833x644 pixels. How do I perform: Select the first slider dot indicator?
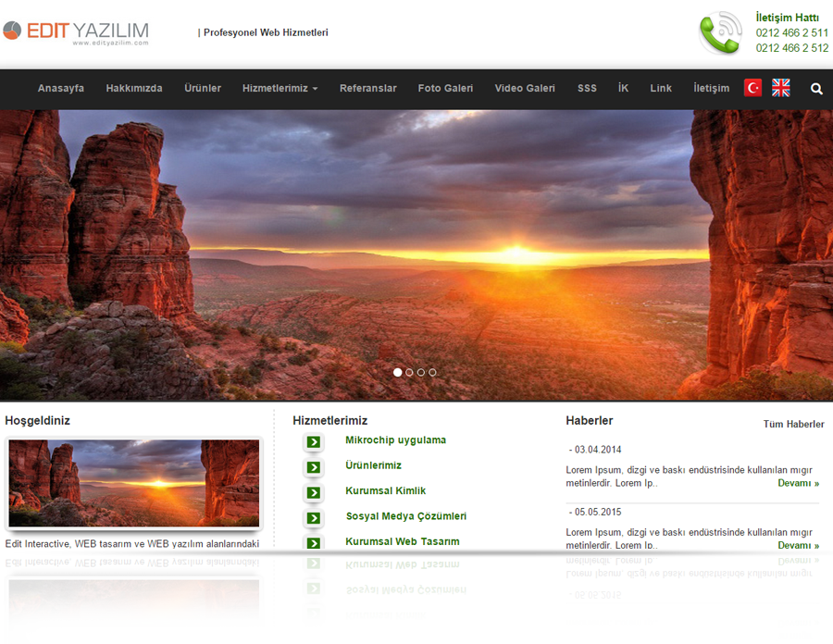(398, 372)
